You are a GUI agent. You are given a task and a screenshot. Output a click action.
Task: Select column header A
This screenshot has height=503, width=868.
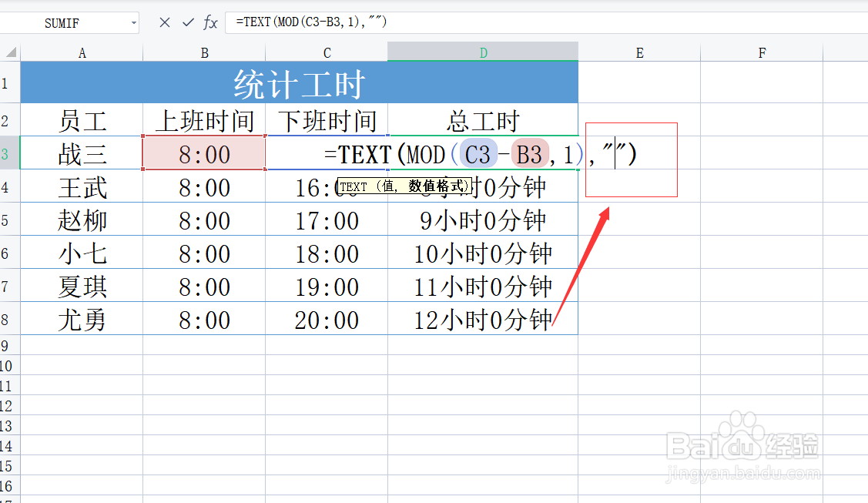[82, 52]
